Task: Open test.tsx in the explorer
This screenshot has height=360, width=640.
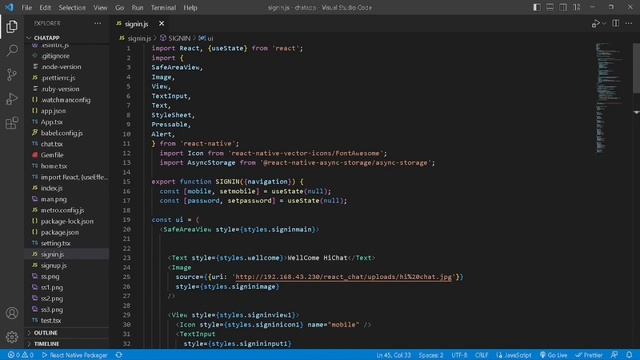Action: (51, 320)
